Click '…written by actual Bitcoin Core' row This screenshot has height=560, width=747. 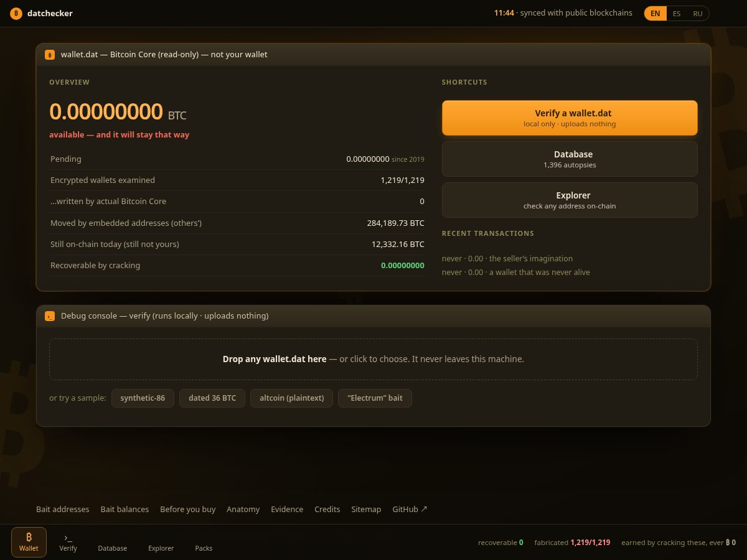pyautogui.click(x=237, y=202)
